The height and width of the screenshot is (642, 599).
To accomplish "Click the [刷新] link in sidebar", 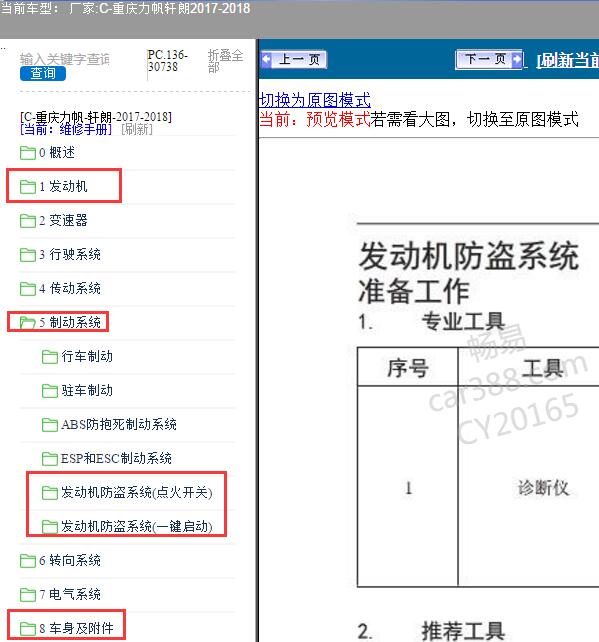I will pos(137,129).
